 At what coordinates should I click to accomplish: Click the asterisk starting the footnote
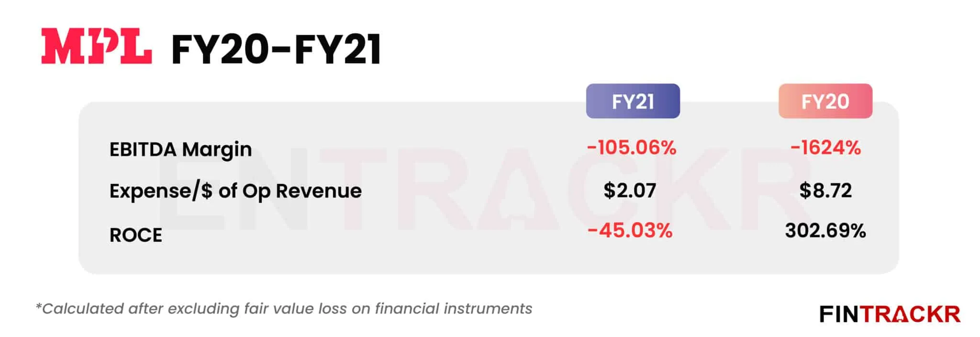pos(38,305)
